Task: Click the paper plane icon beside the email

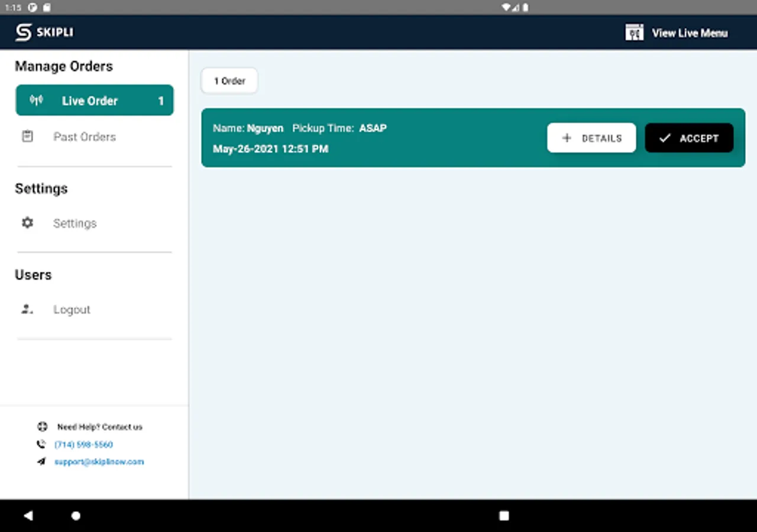Action: pos(41,462)
